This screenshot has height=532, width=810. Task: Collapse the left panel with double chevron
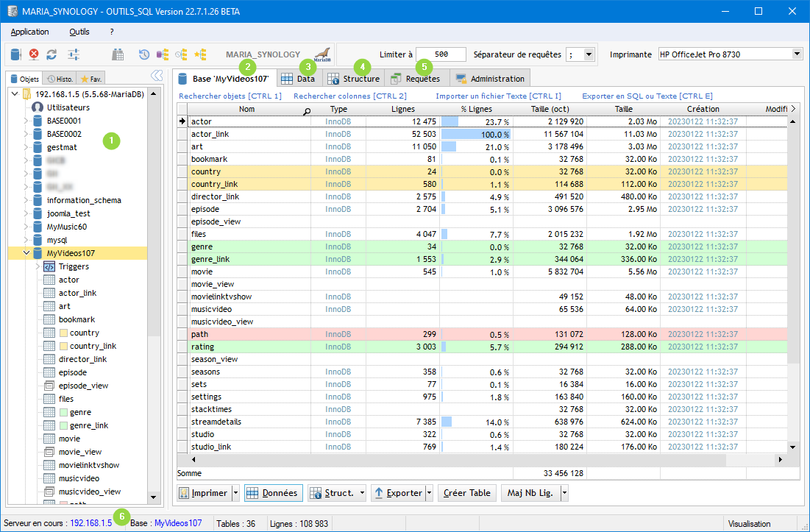coord(157,76)
